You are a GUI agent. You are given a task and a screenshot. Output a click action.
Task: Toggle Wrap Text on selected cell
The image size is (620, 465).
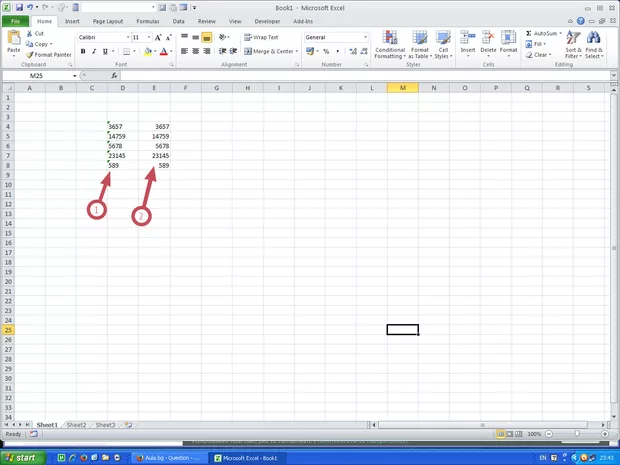pos(261,37)
